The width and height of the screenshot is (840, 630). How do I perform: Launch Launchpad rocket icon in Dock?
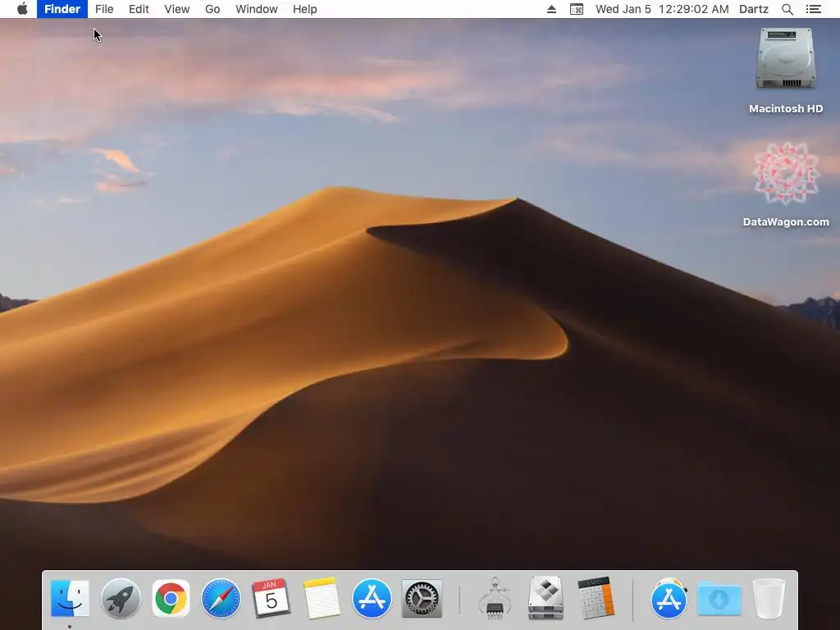pyautogui.click(x=121, y=598)
